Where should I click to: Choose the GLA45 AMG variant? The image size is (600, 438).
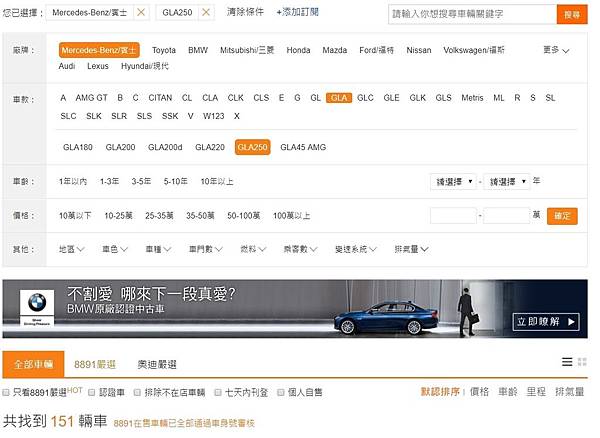303,147
